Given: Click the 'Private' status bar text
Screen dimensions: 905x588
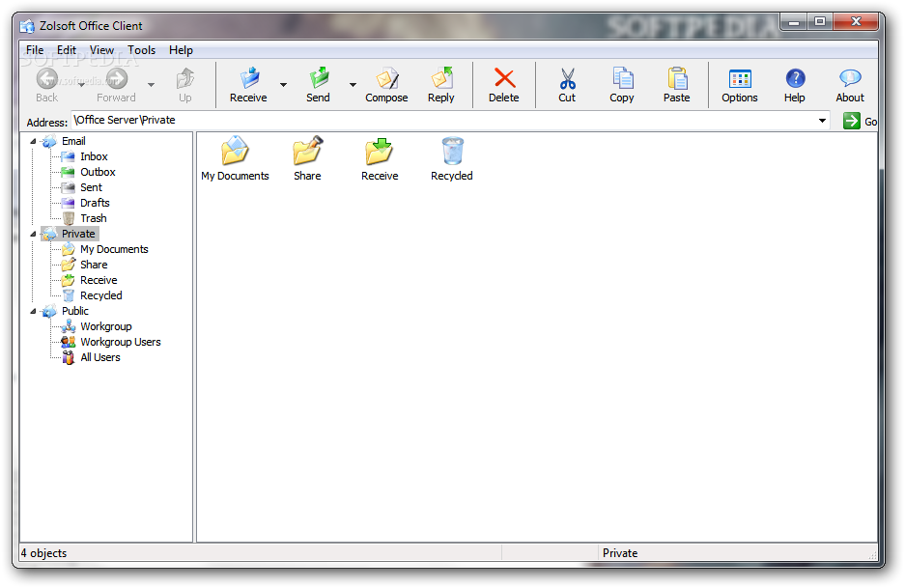Looking at the screenshot, I should point(620,553).
